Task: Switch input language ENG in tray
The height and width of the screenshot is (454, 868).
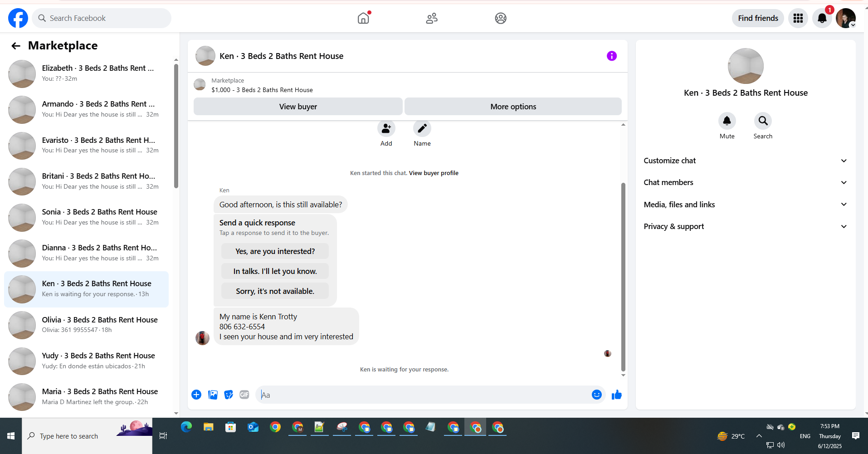Action: [x=805, y=436]
